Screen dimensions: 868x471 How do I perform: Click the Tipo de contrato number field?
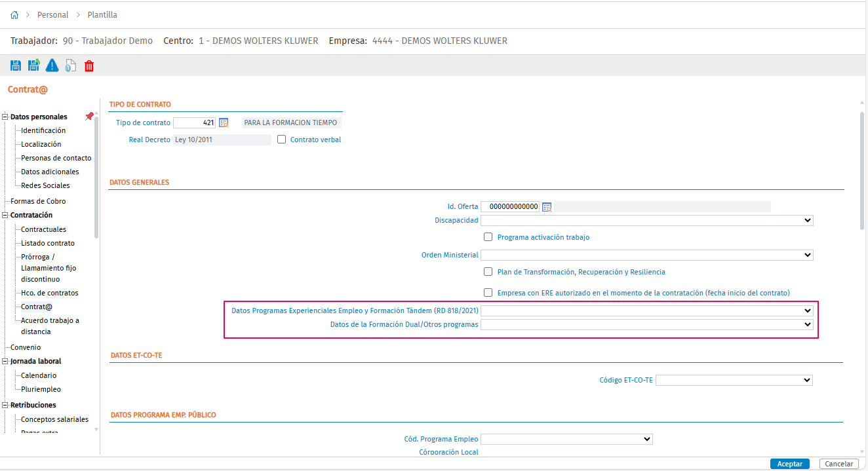point(195,122)
